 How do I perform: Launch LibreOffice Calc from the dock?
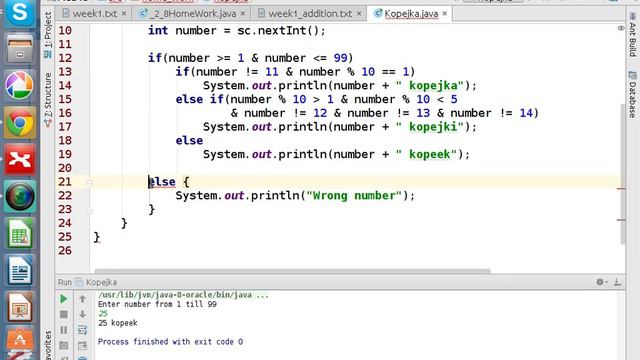(x=19, y=233)
